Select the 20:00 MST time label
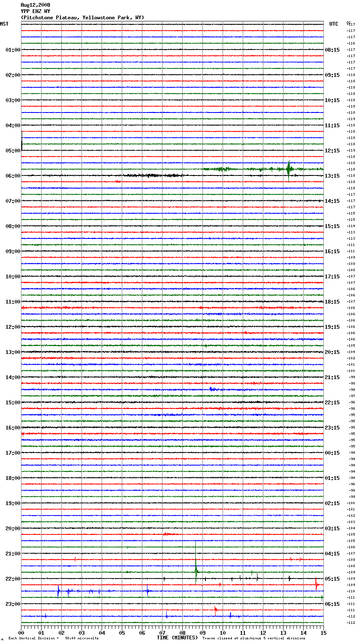The height and width of the screenshot is (644, 357). (x=13, y=529)
